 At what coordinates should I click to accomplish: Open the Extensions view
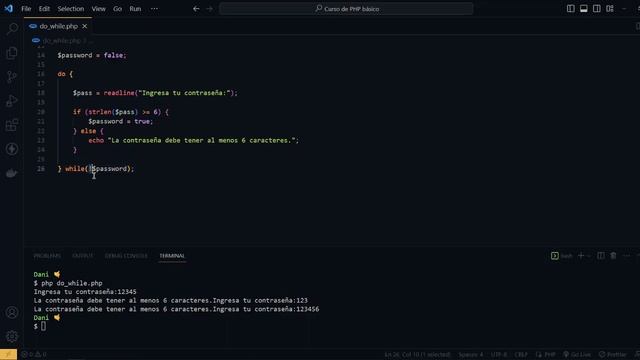12,125
